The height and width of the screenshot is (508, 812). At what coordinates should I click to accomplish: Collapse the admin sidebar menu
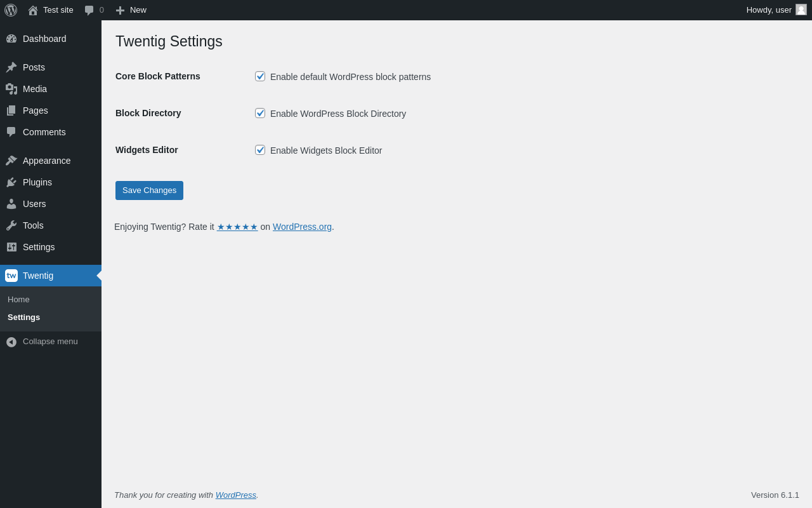(x=43, y=342)
